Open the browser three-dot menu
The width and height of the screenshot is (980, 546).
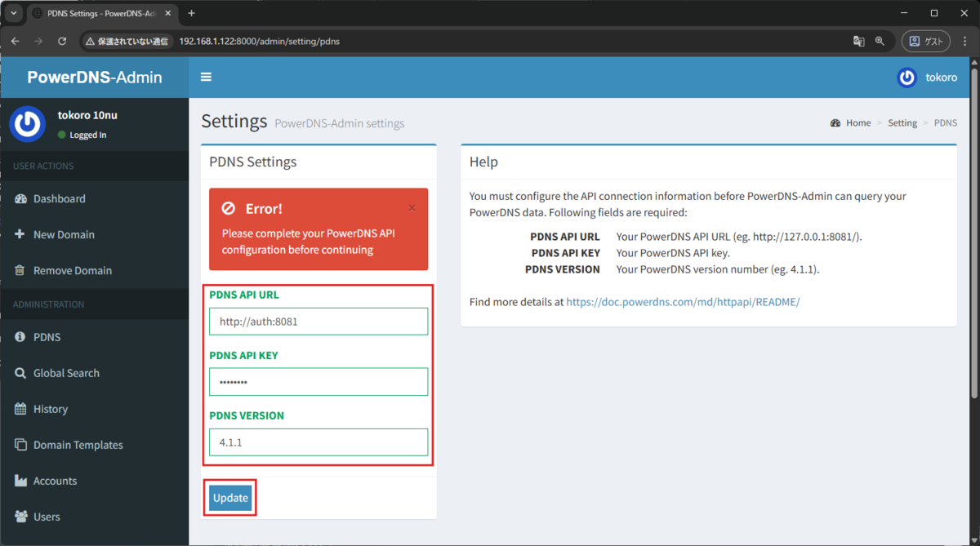(965, 41)
